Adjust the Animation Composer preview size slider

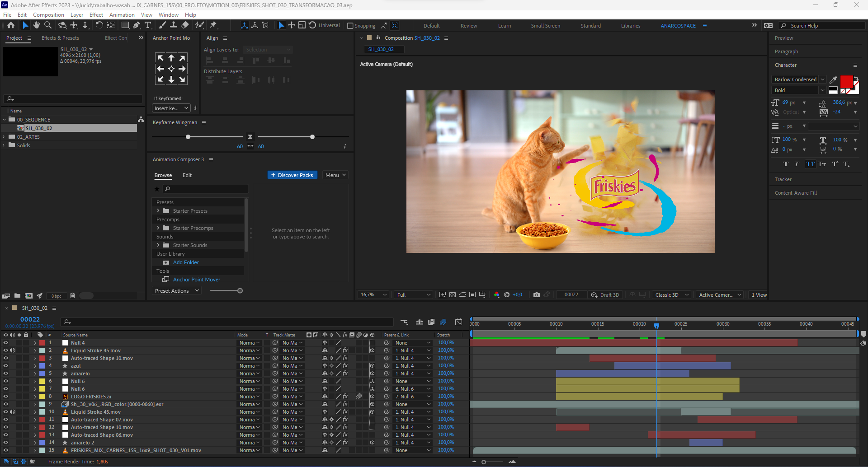coord(240,291)
